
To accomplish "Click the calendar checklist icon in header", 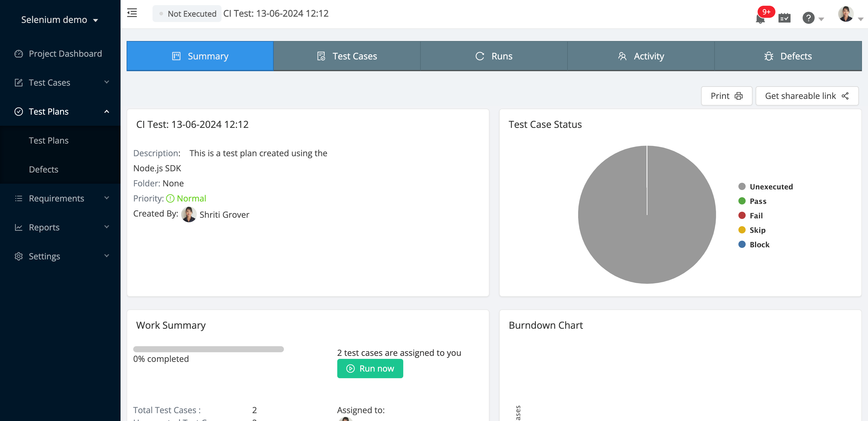I will pos(784,18).
